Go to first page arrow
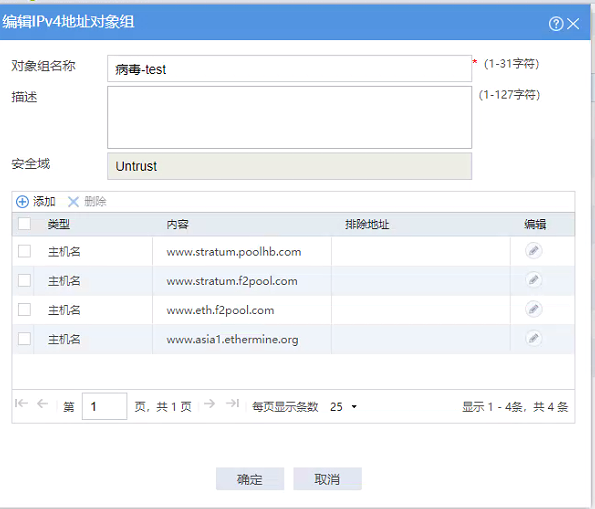The height and width of the screenshot is (509, 595). (22, 403)
